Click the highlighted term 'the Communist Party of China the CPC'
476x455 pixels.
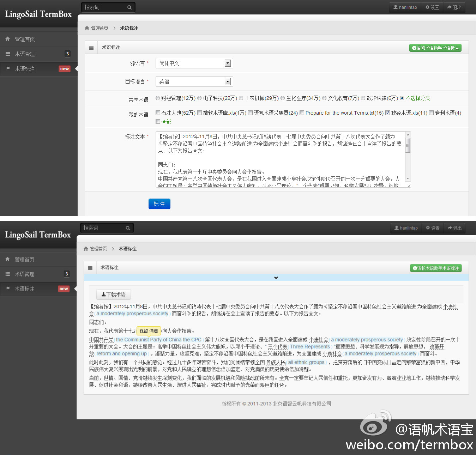pyautogui.click(x=159, y=340)
